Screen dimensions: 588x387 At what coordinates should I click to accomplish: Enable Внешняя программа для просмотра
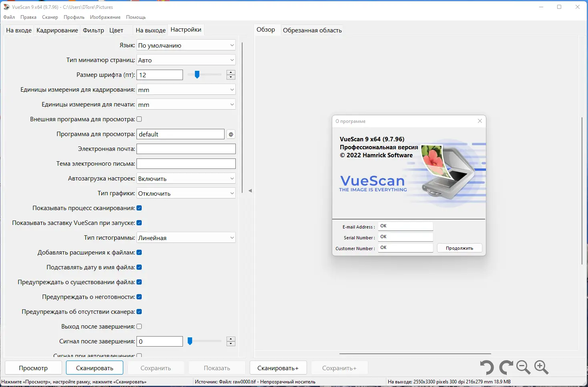pos(139,119)
